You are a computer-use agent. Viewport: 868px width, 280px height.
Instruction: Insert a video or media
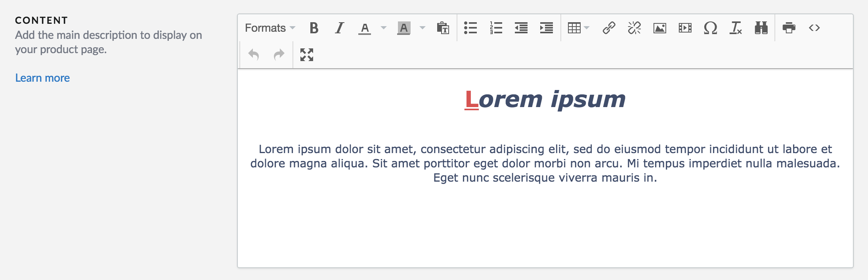[x=685, y=28]
